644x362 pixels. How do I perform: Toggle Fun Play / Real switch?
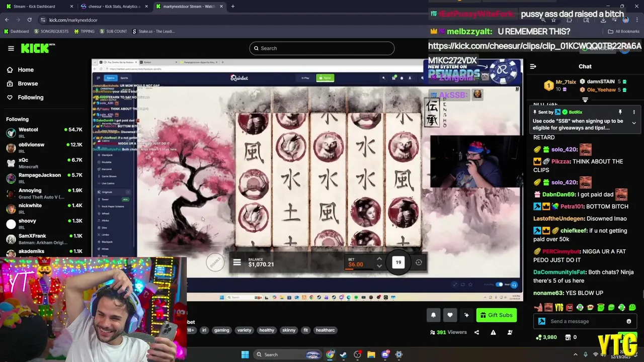point(499,285)
